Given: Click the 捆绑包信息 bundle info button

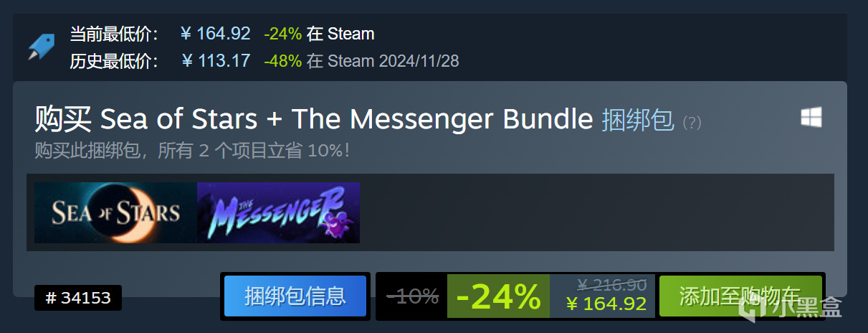Looking at the screenshot, I should tap(295, 296).
